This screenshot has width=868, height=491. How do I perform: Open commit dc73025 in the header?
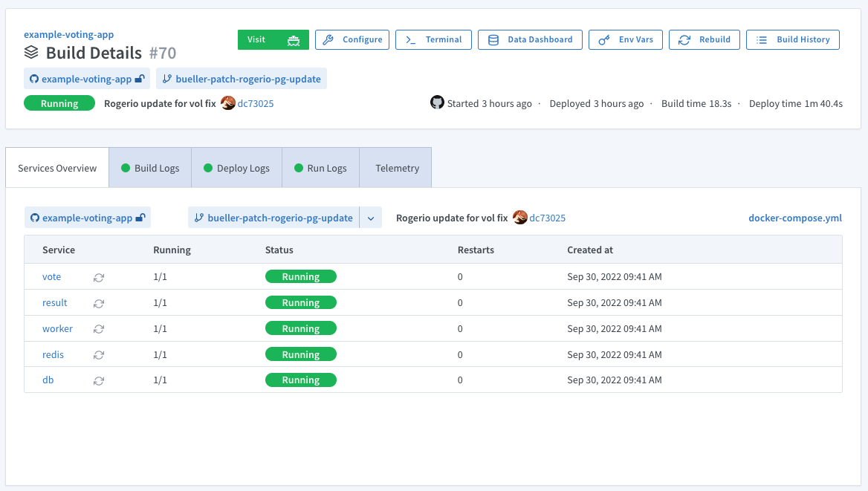[255, 103]
